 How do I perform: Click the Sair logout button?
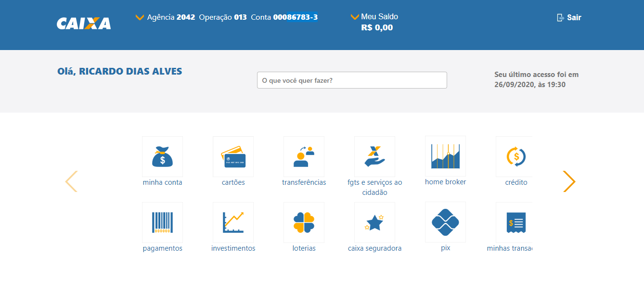click(x=569, y=18)
